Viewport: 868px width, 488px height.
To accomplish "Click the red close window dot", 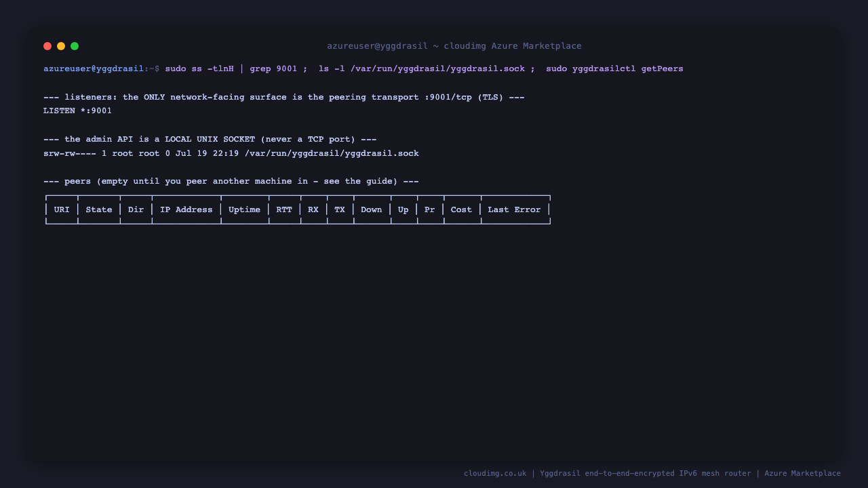I will pyautogui.click(x=47, y=46).
